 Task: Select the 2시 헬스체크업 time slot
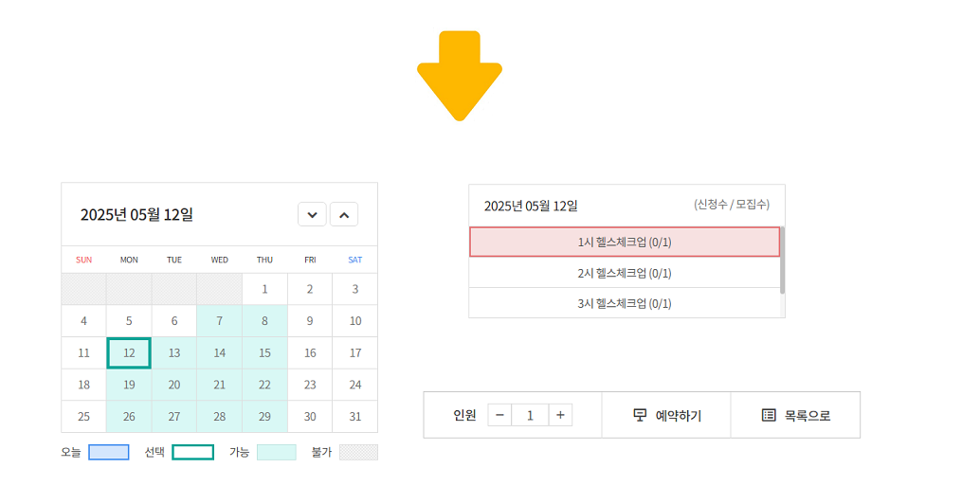pos(625,273)
